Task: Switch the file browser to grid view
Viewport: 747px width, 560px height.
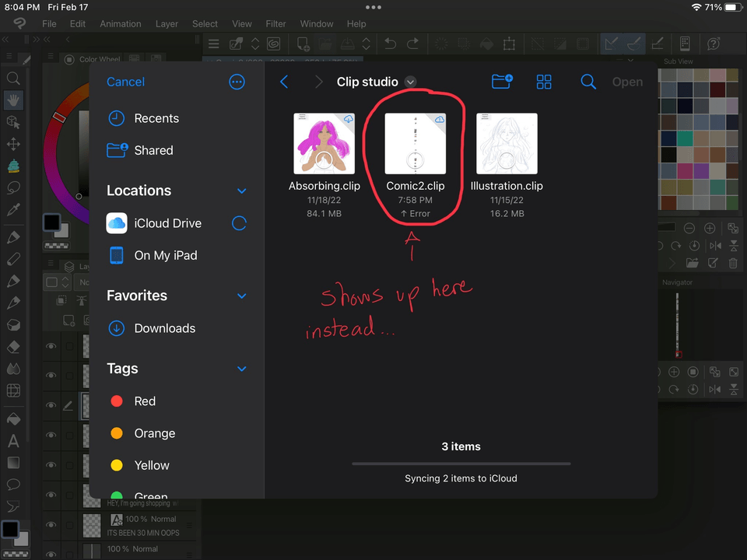Action: (x=543, y=81)
